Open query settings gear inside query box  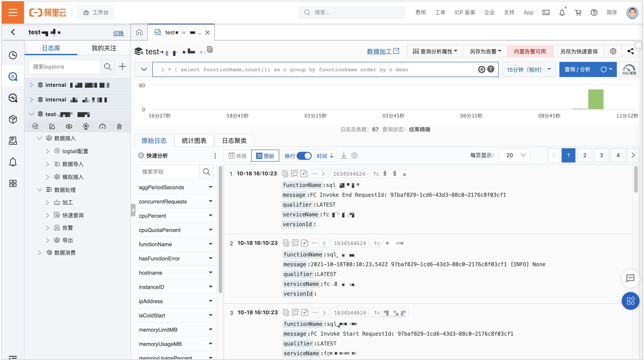(481, 69)
